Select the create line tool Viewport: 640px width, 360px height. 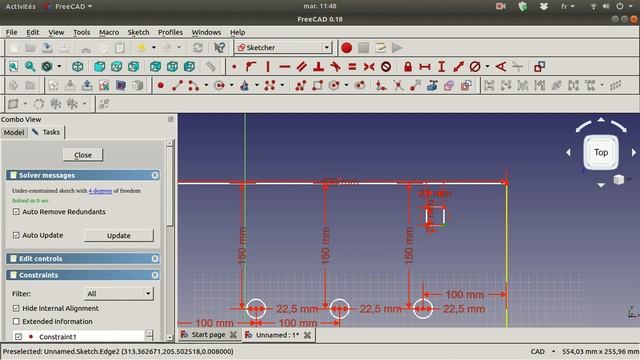[x=177, y=85]
